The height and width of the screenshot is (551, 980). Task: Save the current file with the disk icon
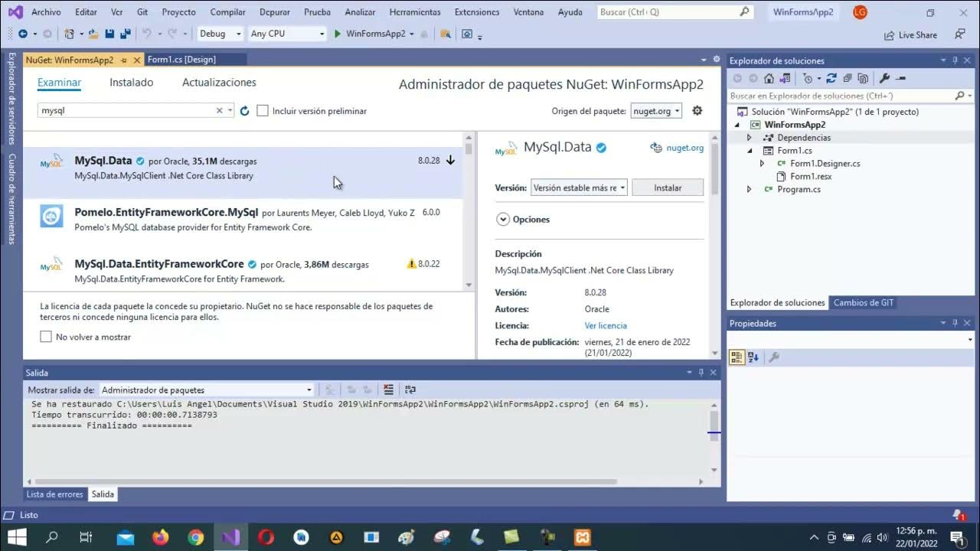[x=109, y=34]
